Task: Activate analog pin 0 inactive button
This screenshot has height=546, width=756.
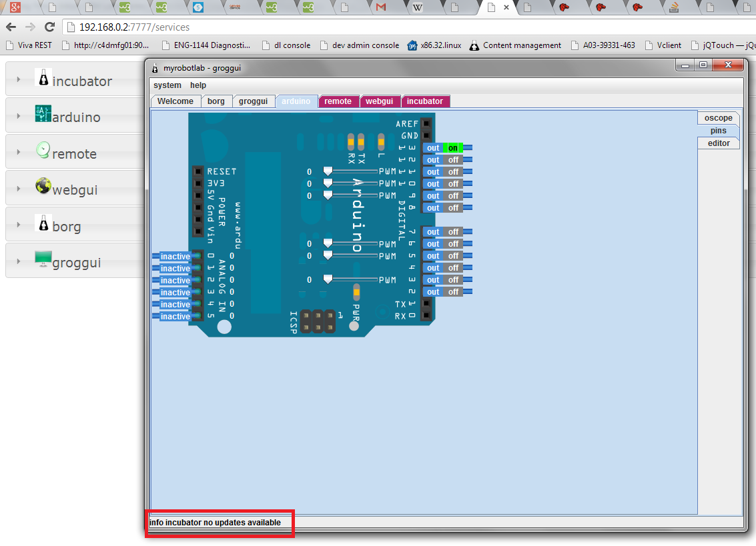Action: [x=175, y=257]
